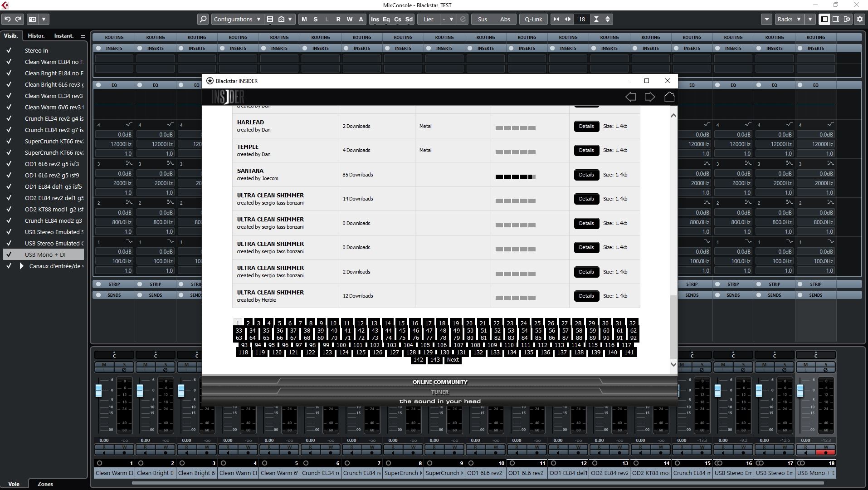Go to the Next page of patches
Viewport: 868px width, 490px height.
coord(453,360)
